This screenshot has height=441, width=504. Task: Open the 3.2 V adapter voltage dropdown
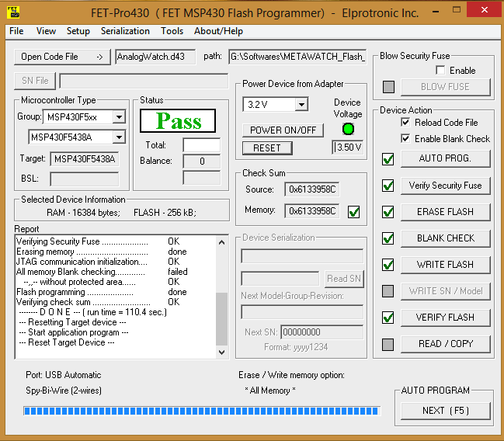pos(301,105)
